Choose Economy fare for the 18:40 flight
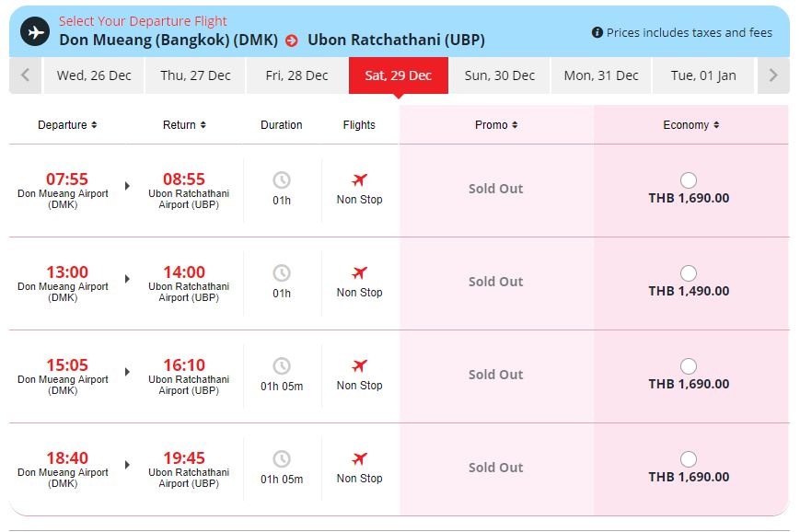The image size is (800, 532). click(x=689, y=459)
